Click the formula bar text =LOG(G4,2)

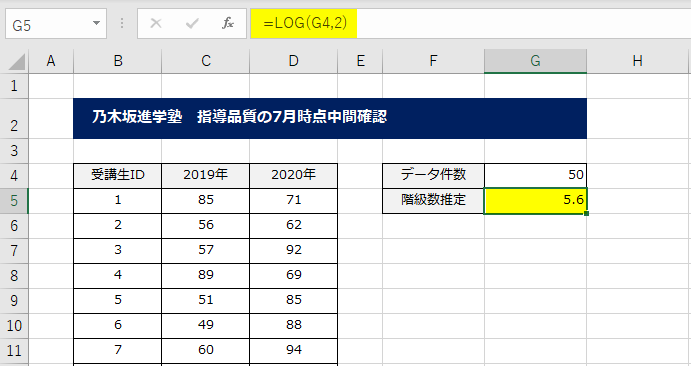pyautogui.click(x=305, y=23)
